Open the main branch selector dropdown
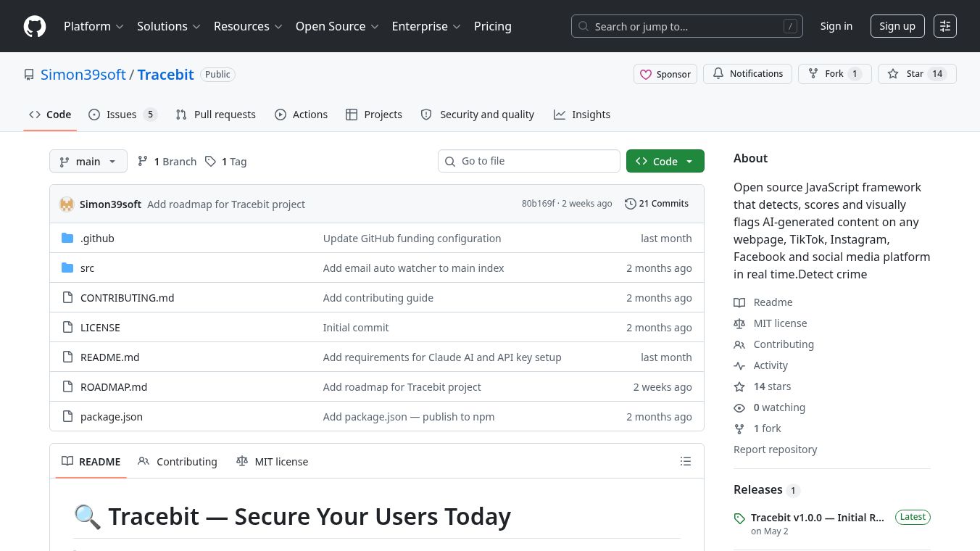This screenshot has width=980, height=551. 88,161
